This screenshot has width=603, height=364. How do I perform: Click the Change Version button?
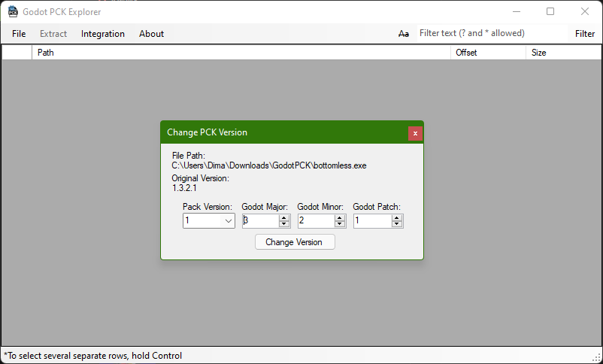click(x=295, y=242)
